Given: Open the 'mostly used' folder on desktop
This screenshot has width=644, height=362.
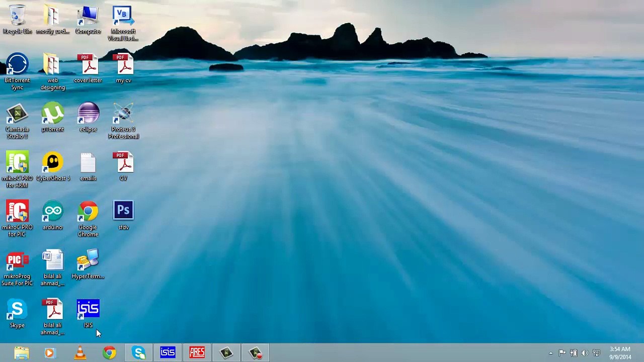Looking at the screenshot, I should click(52, 20).
